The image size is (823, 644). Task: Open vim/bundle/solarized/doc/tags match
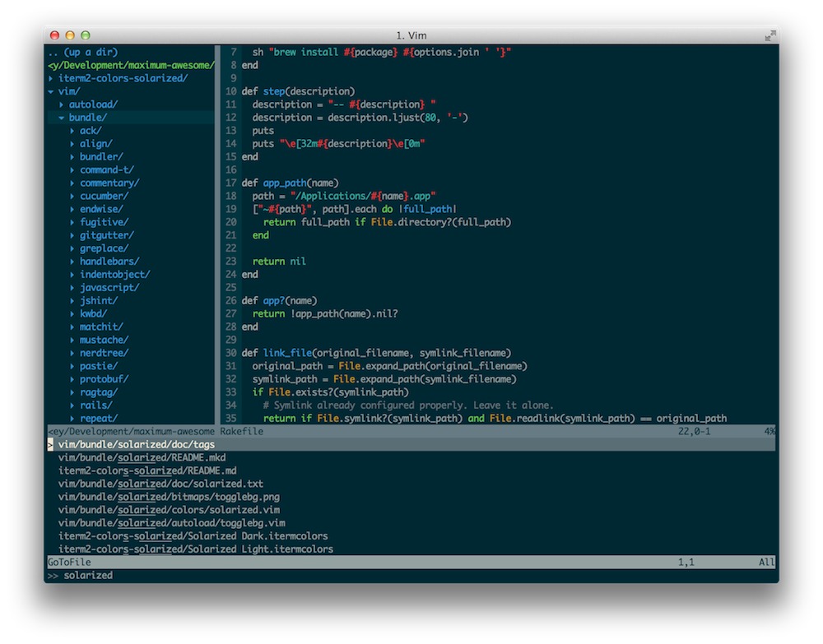point(411,445)
